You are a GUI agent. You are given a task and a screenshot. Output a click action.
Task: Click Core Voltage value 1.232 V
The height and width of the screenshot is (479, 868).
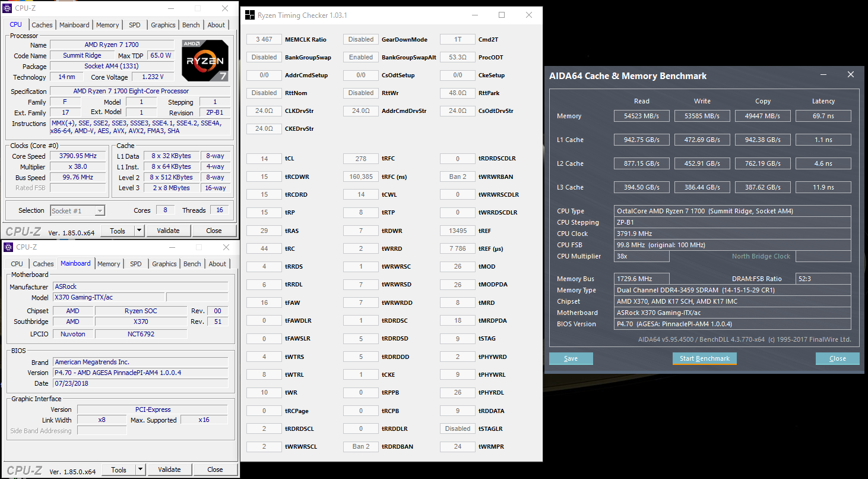click(x=153, y=77)
